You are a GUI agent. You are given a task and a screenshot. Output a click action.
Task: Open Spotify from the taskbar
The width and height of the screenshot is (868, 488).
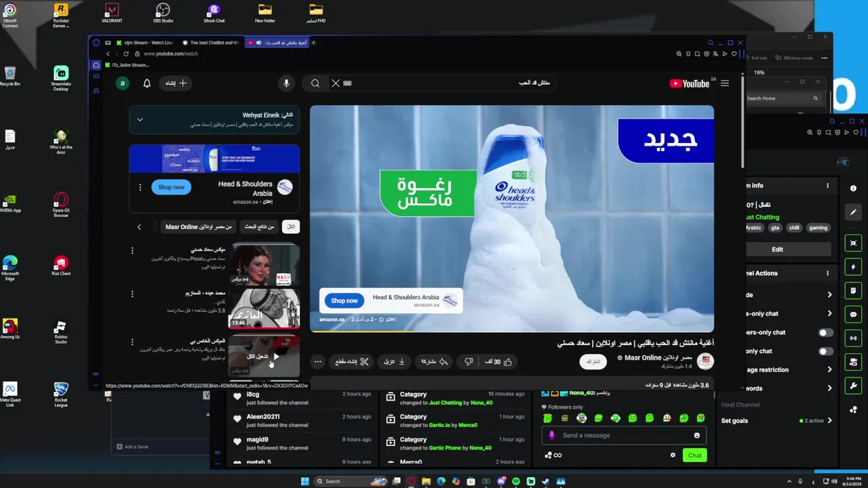coord(516,481)
